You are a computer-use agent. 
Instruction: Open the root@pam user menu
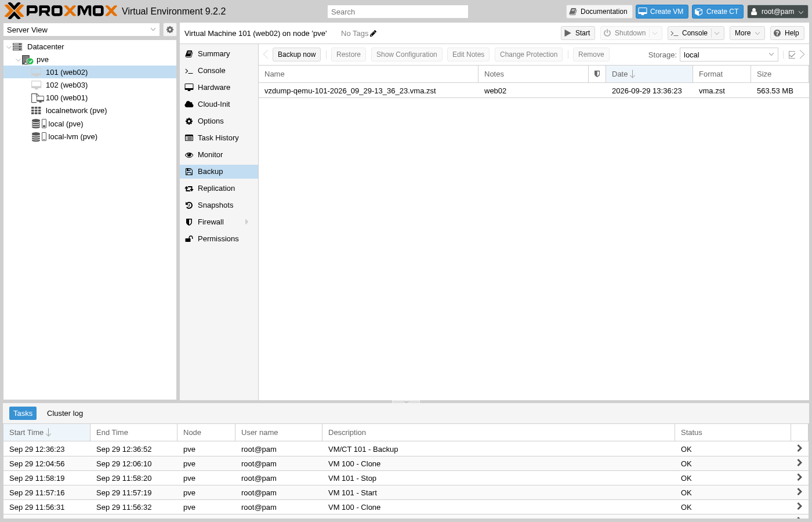777,12
